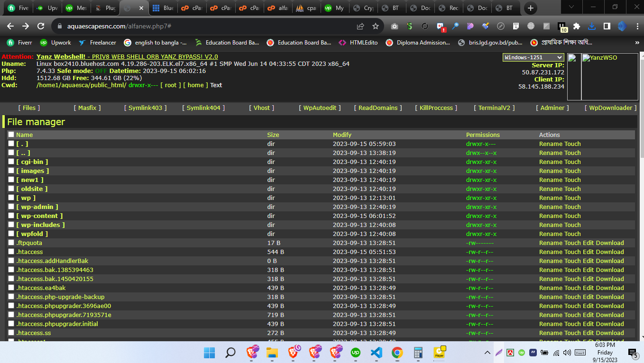This screenshot has width=644, height=363.
Task: Select the wp-content folder checkbox
Action: click(x=11, y=216)
